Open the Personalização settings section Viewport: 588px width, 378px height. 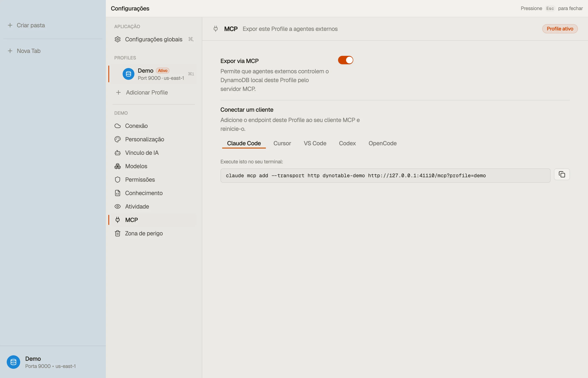[154, 139]
